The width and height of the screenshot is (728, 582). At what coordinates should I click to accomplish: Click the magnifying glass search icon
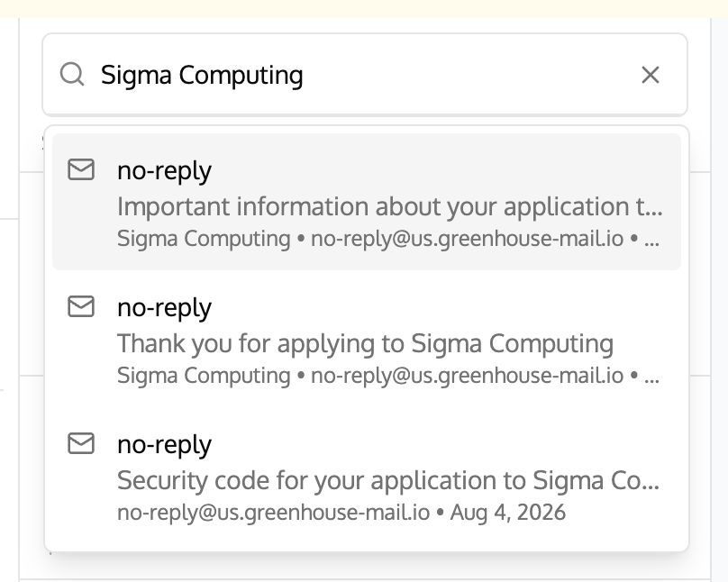coord(72,74)
